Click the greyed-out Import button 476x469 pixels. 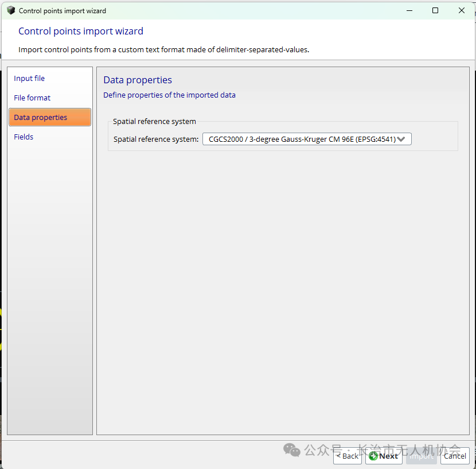click(422, 456)
